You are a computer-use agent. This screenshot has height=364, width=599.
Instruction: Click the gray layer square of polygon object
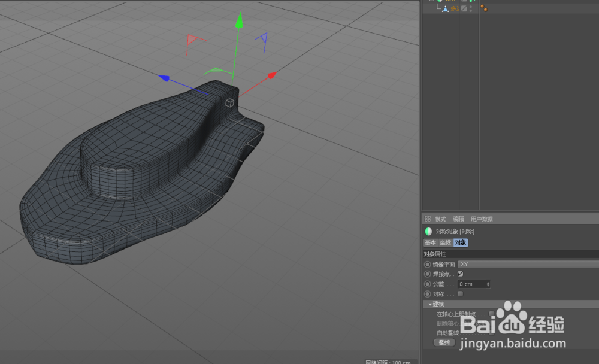click(x=464, y=8)
